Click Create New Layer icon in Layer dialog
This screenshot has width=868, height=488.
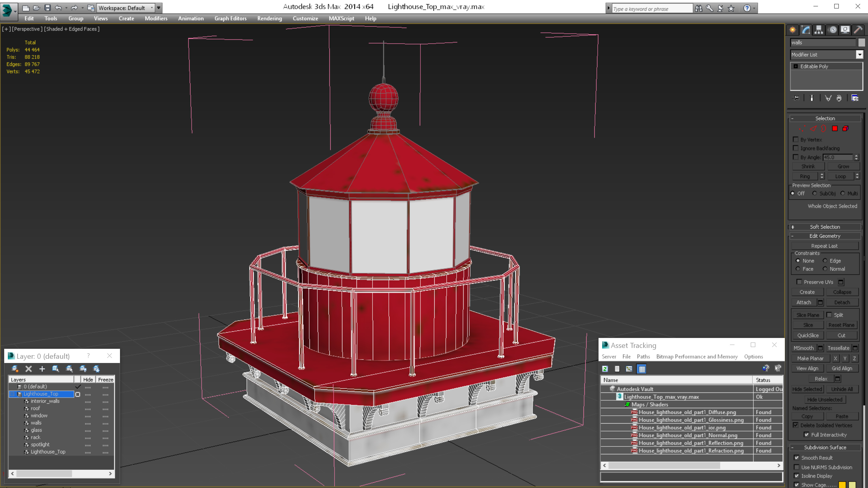[15, 369]
